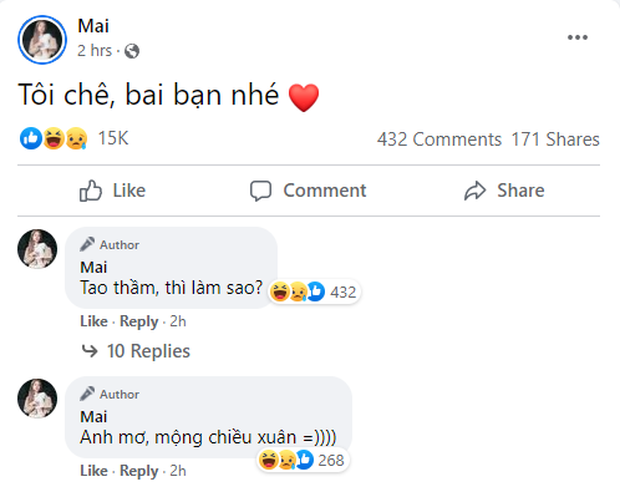Click the post reaction emojis next to 15K
This screenshot has height=497, width=620.
point(54,139)
